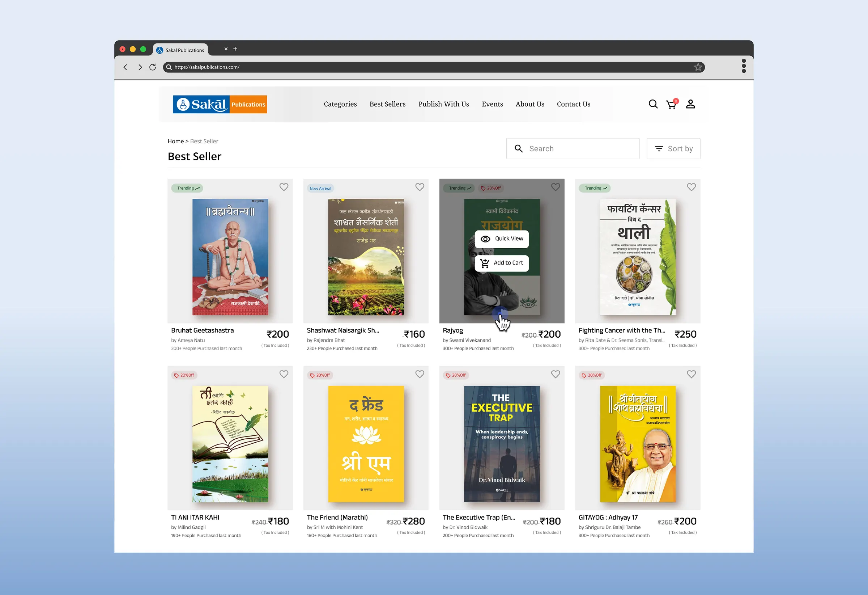
Task: Open Publish With Us menu item
Action: (443, 104)
